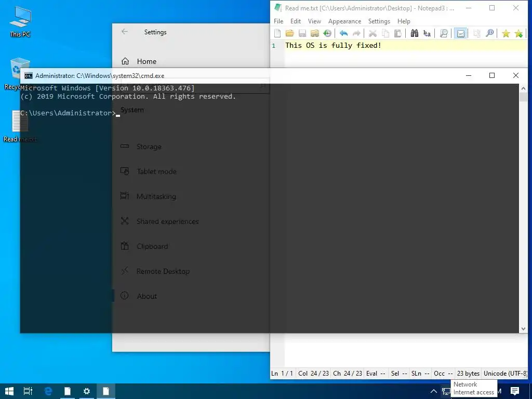
Task: Click line number 1 in Notepad3 margin
Action: [x=273, y=46]
